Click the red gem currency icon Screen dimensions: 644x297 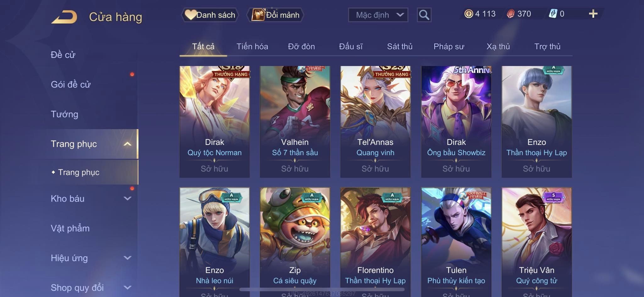click(x=511, y=14)
